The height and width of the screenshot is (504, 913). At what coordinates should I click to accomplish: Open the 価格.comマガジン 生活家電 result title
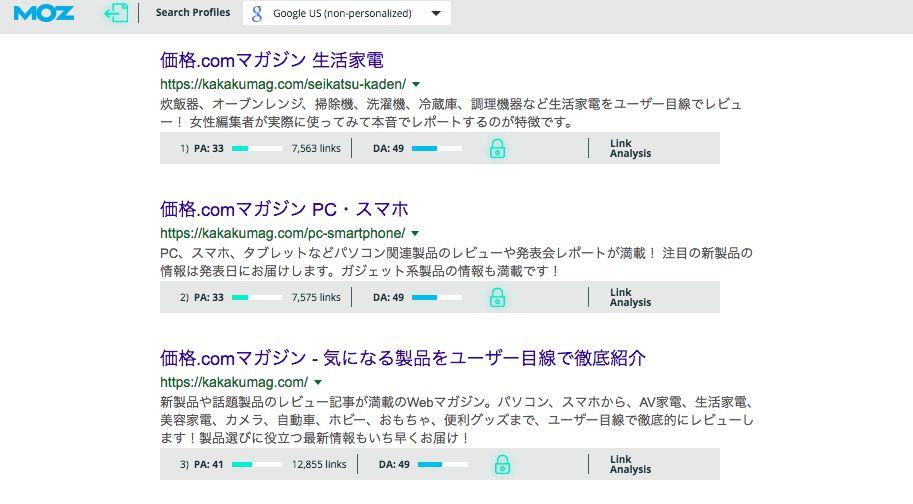coord(272,60)
